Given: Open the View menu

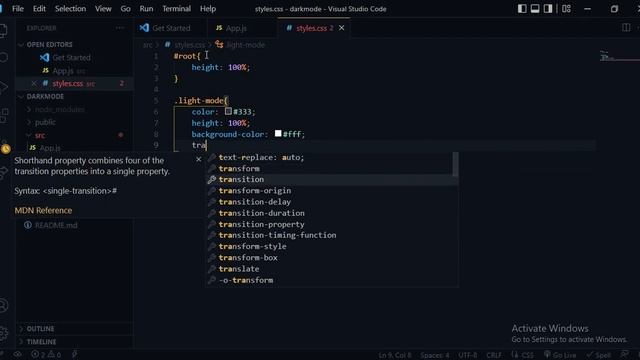Looking at the screenshot, I should pos(103,9).
